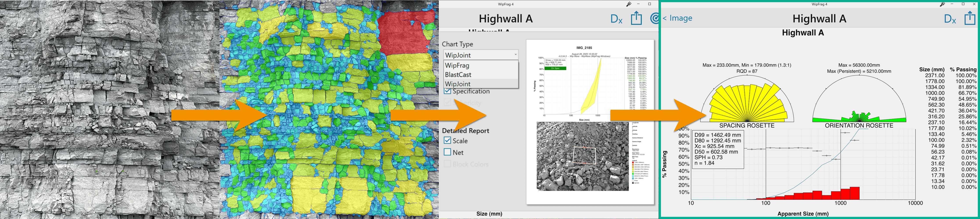
Task: Toggle the Scale checkbox under Detailed Report
Action: [x=447, y=140]
